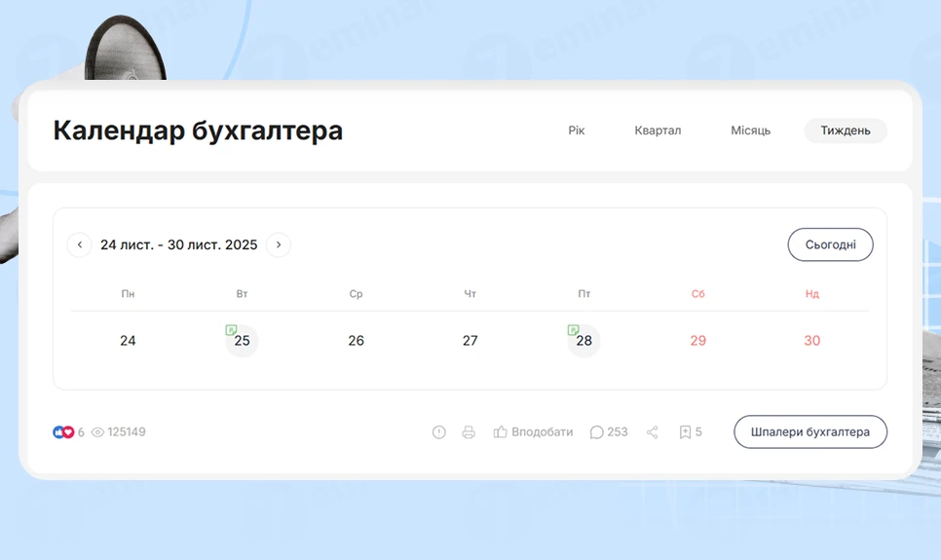Image resolution: width=941 pixels, height=560 pixels.
Task: Select day 25 in the calendar
Action: [x=242, y=341]
